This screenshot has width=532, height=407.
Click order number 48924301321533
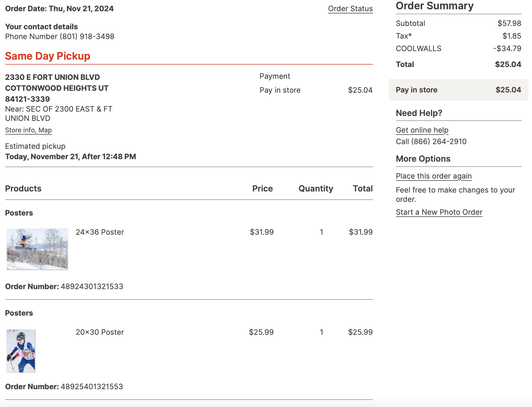[x=92, y=287]
